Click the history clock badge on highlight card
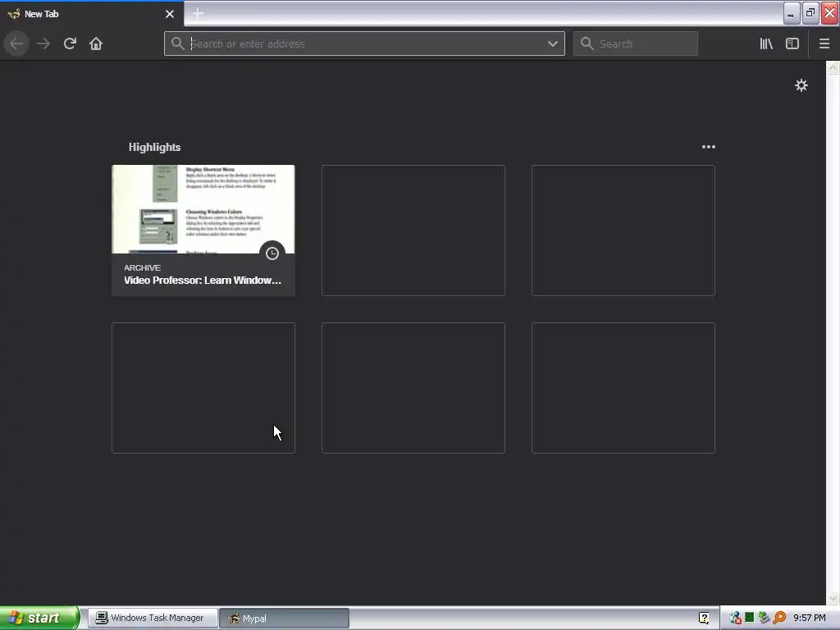 272,253
